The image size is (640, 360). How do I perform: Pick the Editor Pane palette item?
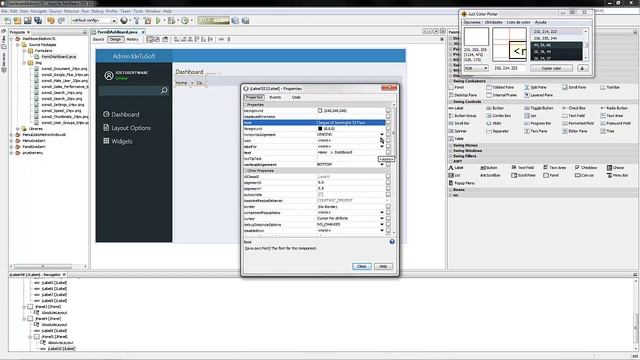click(x=574, y=131)
